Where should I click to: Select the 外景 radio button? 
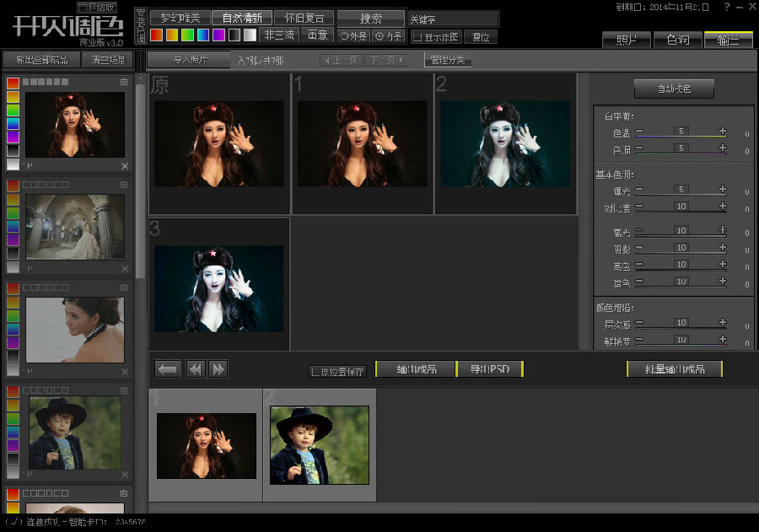pos(344,36)
